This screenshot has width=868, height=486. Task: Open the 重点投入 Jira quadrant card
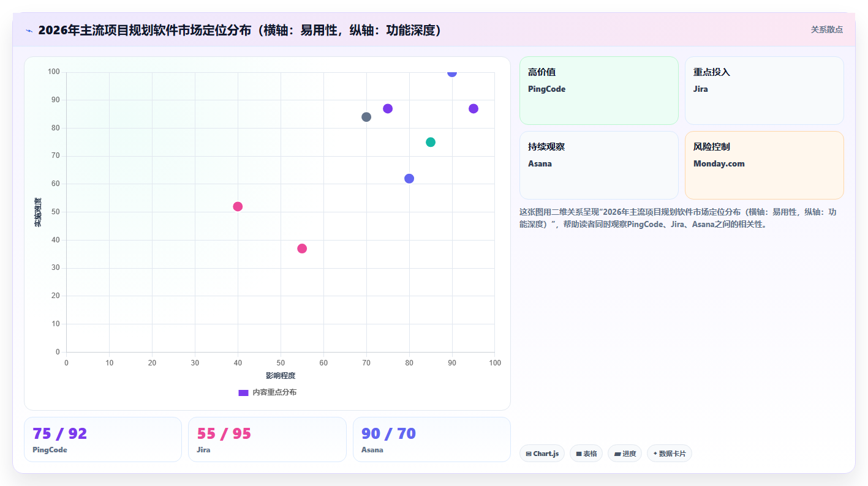coord(764,91)
